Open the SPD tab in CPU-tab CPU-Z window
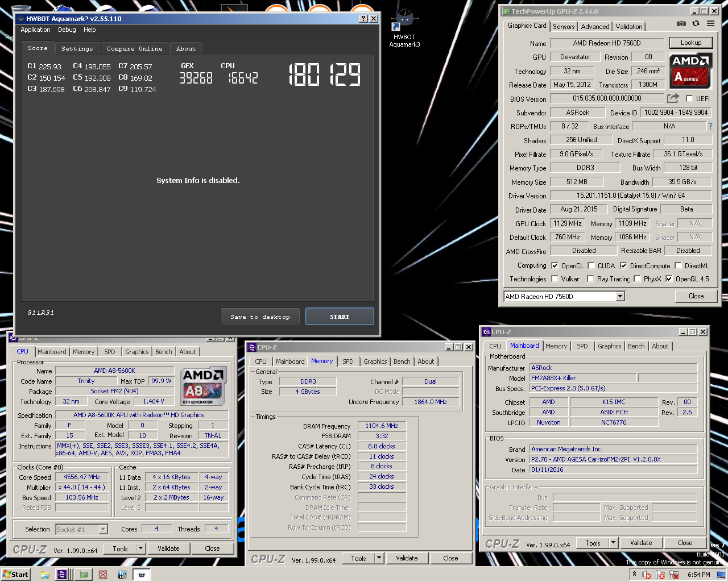The image size is (728, 582). (x=110, y=352)
